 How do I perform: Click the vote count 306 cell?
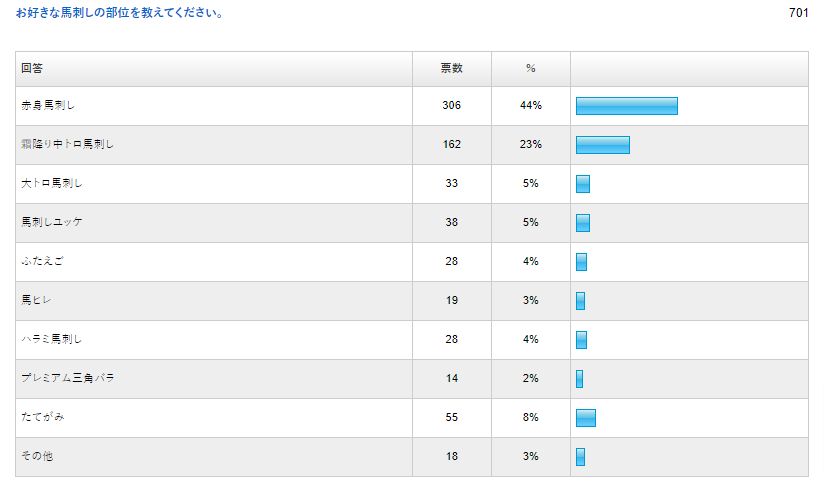click(452, 106)
